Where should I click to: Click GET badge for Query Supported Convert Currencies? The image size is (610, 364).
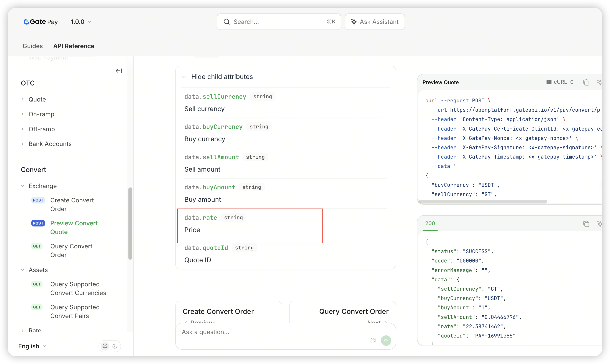[x=37, y=284]
